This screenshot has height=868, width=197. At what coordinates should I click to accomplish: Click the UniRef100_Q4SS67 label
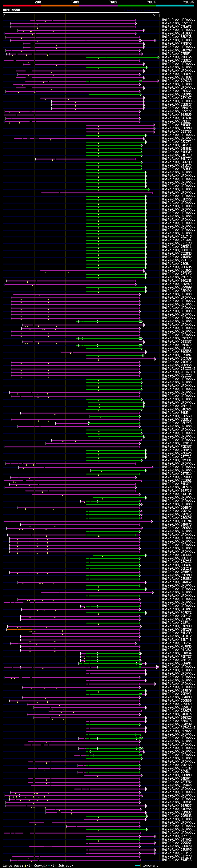click(177, 342)
